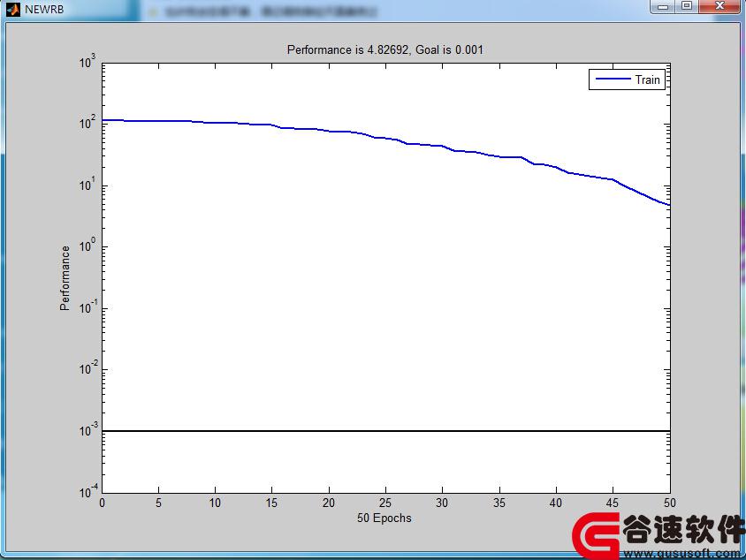Viewport: 746px width, 560px height.
Task: Minimize the NEWRB figure window
Action: coord(663,7)
